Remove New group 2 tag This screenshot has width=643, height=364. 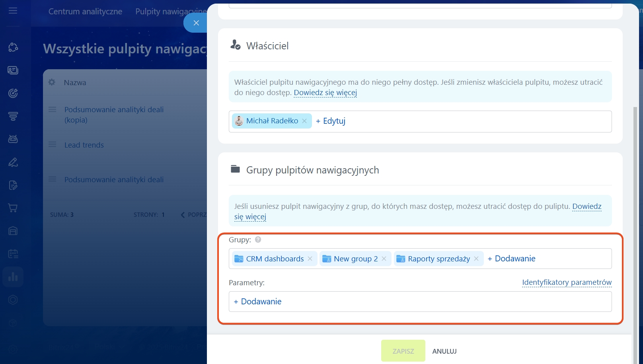pyautogui.click(x=384, y=259)
